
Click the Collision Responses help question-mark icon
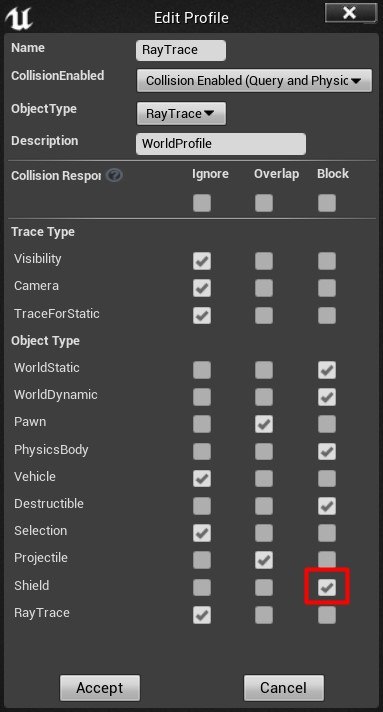pyautogui.click(x=114, y=175)
